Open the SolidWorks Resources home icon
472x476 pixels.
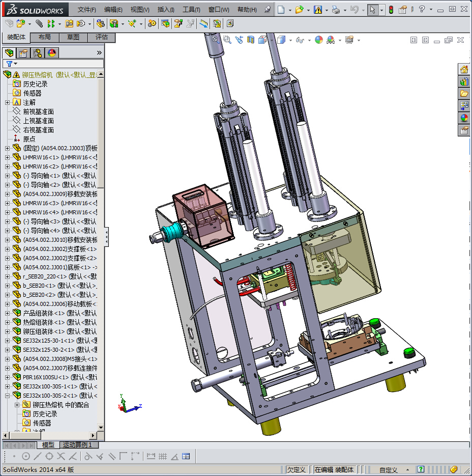pos(464,70)
